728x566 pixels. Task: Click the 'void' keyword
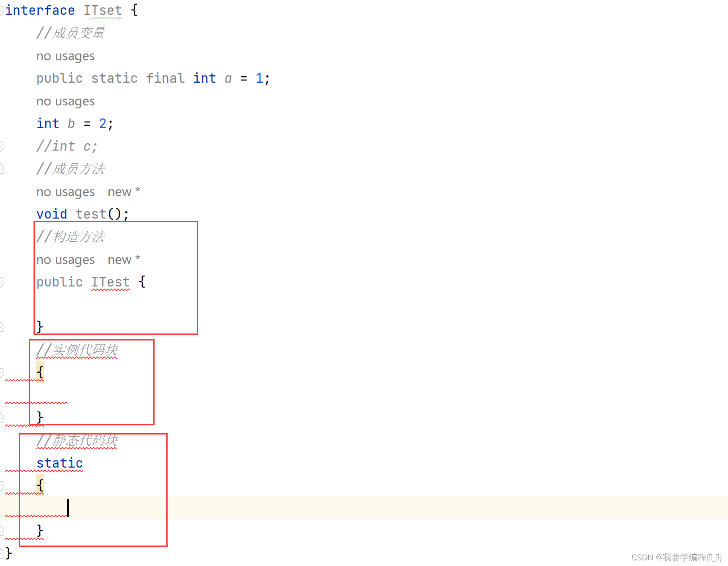[52, 214]
